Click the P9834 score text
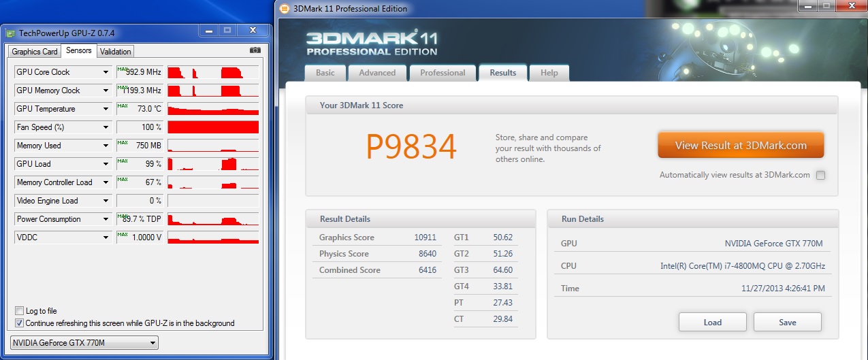 pos(411,146)
